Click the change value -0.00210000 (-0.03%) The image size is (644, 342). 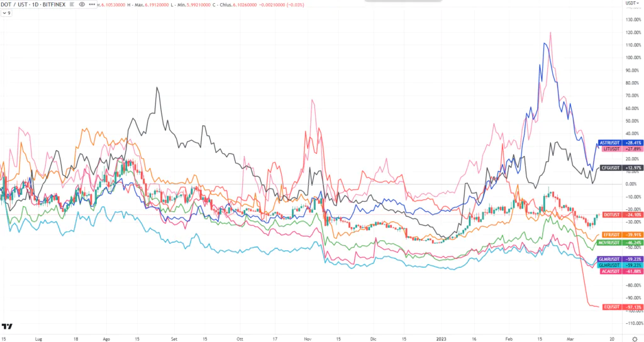pos(282,5)
